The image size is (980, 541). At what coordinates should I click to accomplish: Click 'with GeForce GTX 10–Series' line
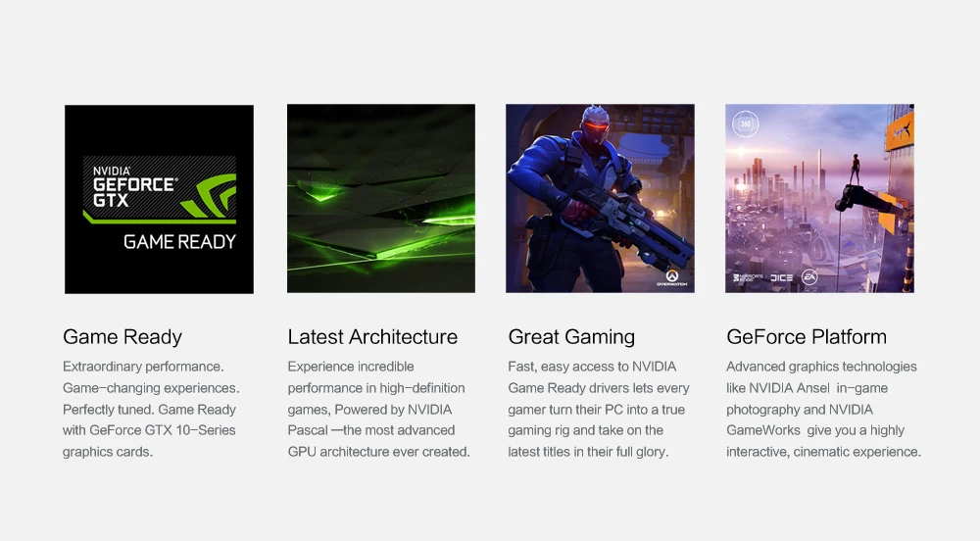[x=149, y=430]
